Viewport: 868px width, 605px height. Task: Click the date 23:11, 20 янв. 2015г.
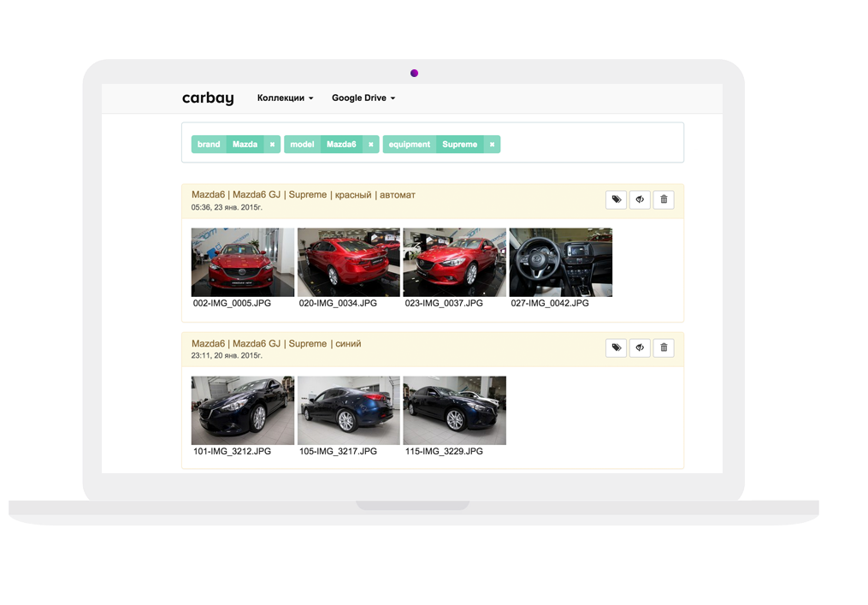227,356
